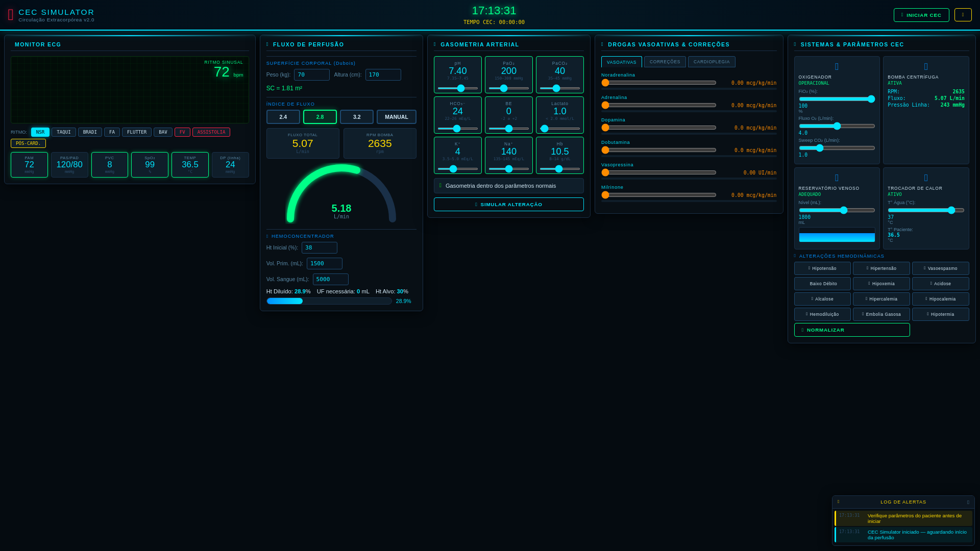Select TAQUI rhythm

(64, 132)
